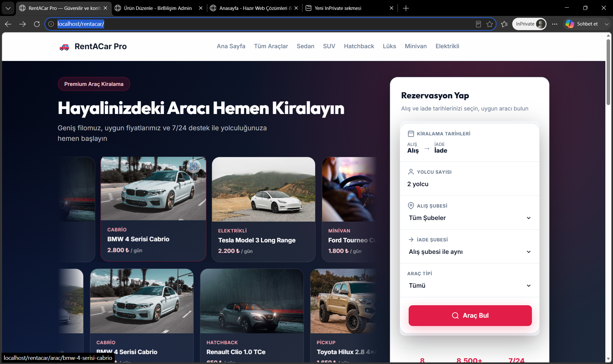Open the Copilot Sohbet et button
613x364 pixels.
click(x=582, y=24)
